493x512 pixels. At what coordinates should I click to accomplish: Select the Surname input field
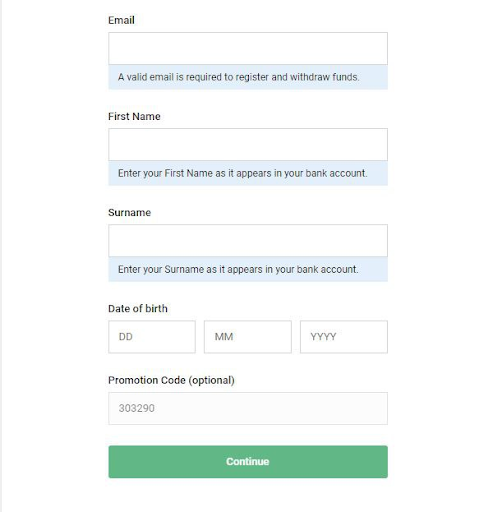click(x=248, y=241)
